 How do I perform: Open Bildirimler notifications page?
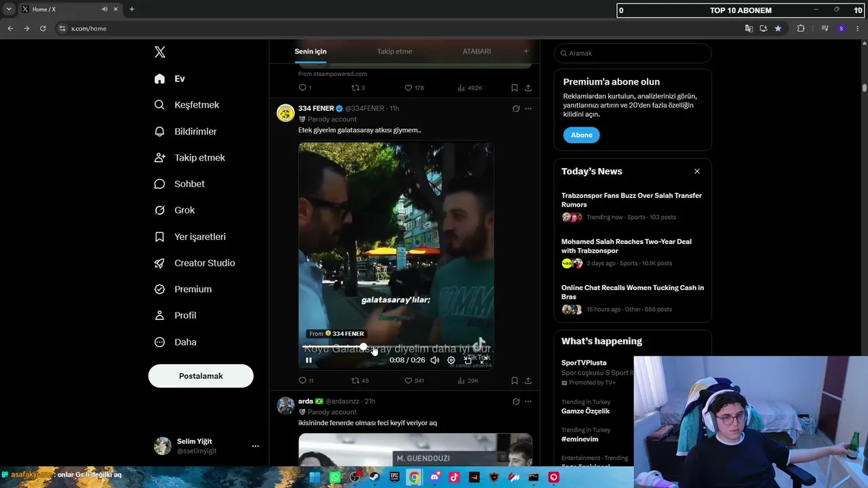coord(185,131)
